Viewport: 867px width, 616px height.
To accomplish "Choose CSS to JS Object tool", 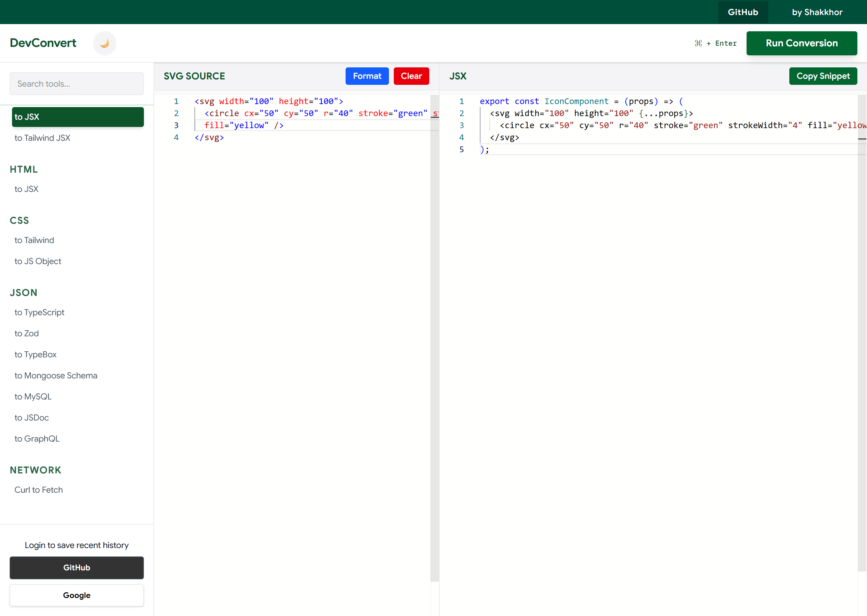I will [38, 261].
